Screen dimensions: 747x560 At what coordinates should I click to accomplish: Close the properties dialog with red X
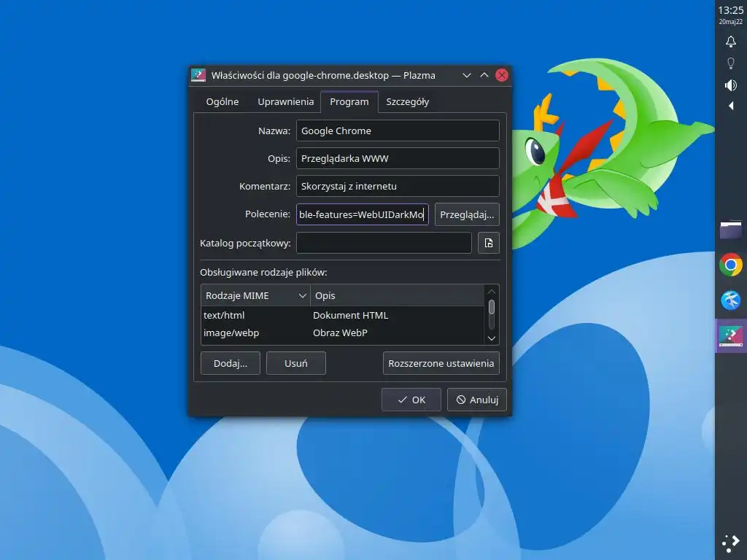(502, 75)
